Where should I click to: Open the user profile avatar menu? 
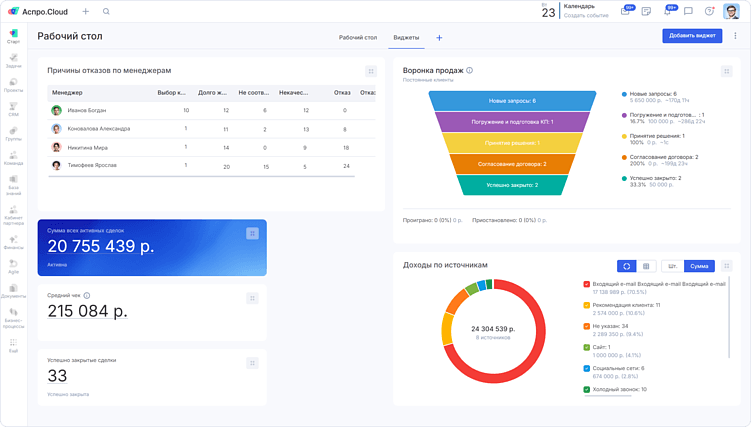(733, 12)
